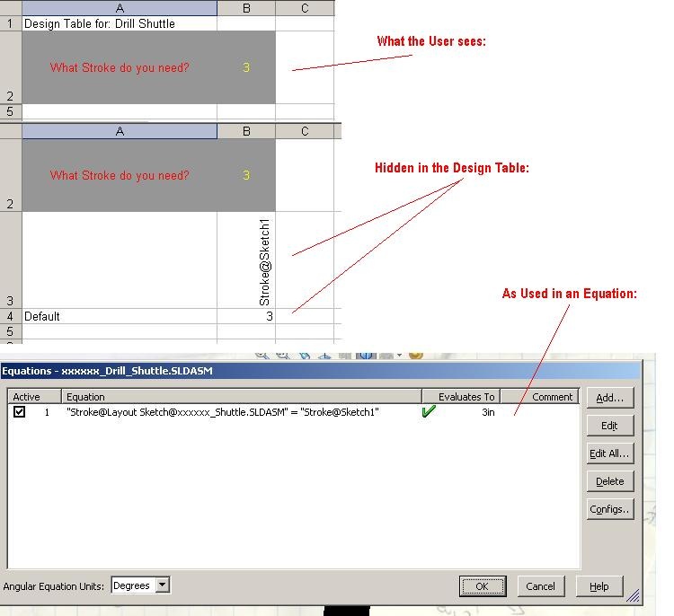This screenshot has width=674, height=616.
Task: Click the Add... button in Equations dialog
Action: click(x=610, y=398)
